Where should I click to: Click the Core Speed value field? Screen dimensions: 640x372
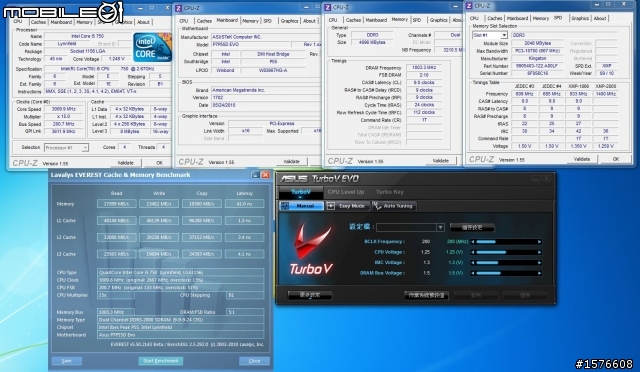pos(63,109)
